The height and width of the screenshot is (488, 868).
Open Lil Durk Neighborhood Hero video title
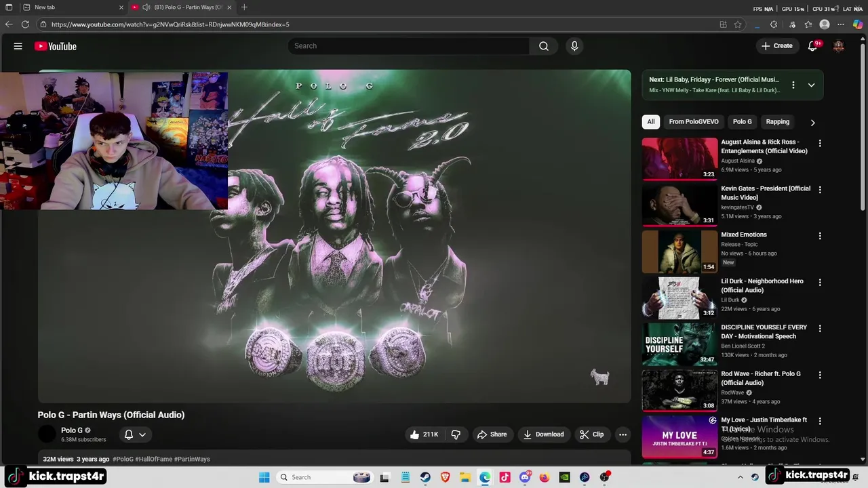click(762, 285)
